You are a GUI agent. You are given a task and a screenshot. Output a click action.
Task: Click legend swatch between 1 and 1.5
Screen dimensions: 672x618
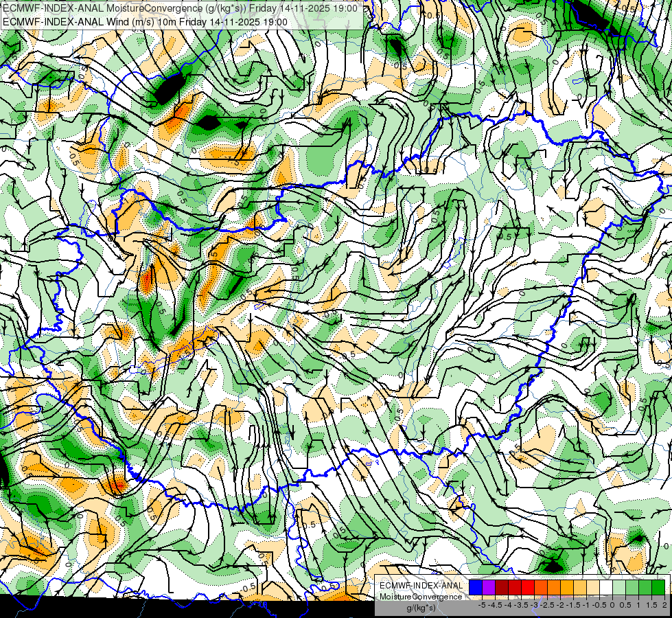(x=645, y=587)
